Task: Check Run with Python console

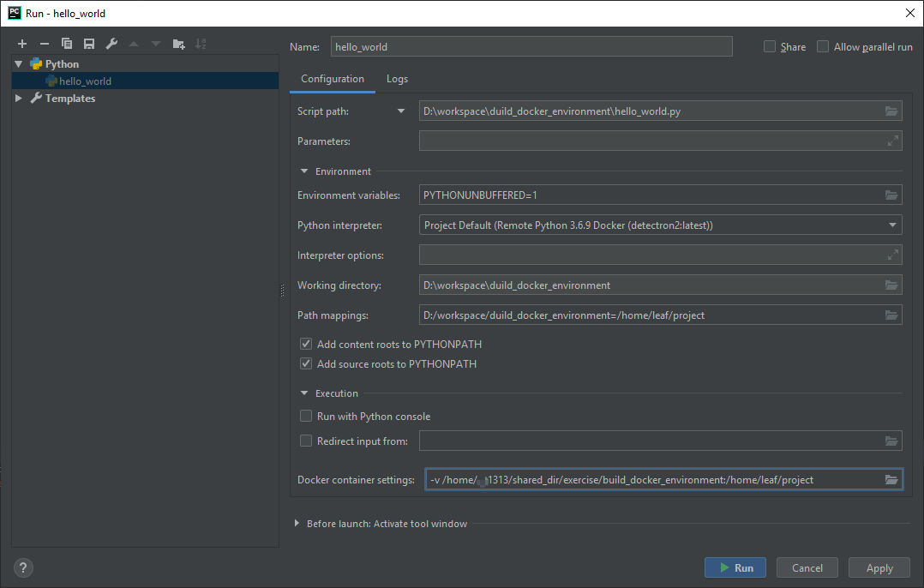Action: coord(306,416)
